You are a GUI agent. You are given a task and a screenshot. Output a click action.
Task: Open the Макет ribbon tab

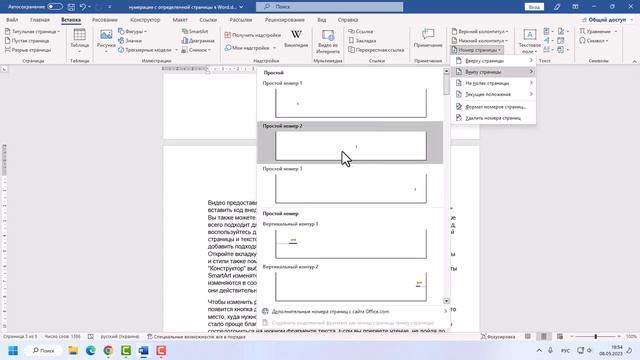tap(180, 20)
